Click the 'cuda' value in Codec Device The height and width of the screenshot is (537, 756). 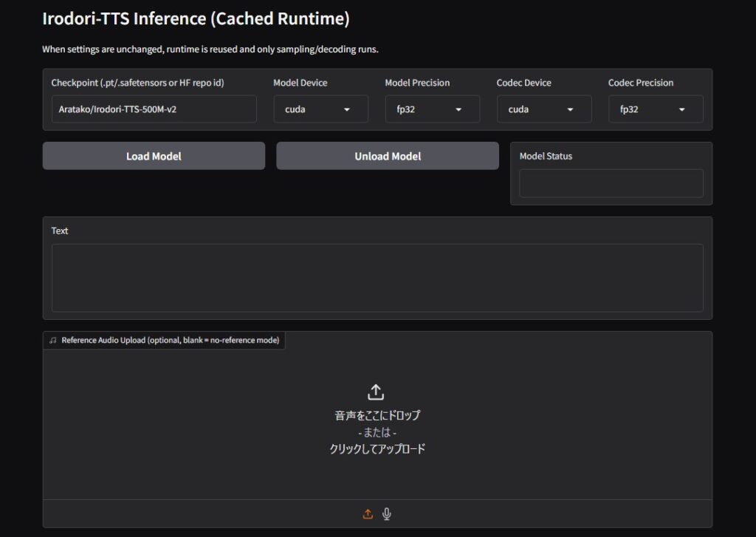pos(518,109)
